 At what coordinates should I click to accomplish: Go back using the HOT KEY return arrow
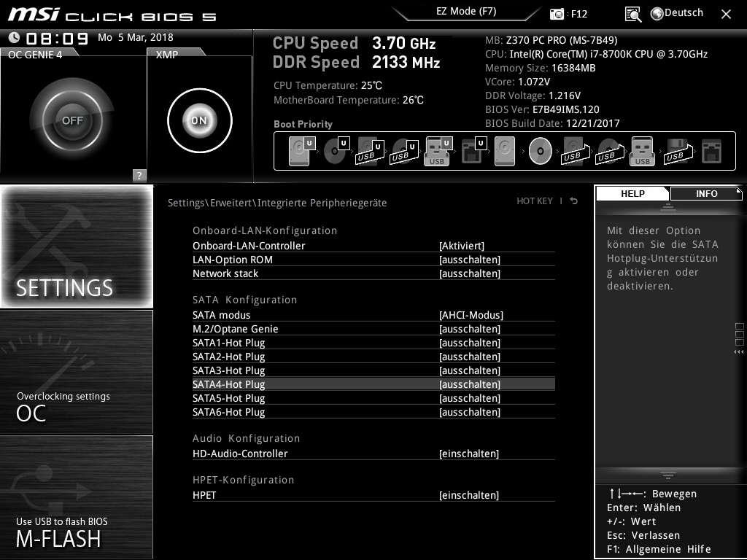click(573, 201)
